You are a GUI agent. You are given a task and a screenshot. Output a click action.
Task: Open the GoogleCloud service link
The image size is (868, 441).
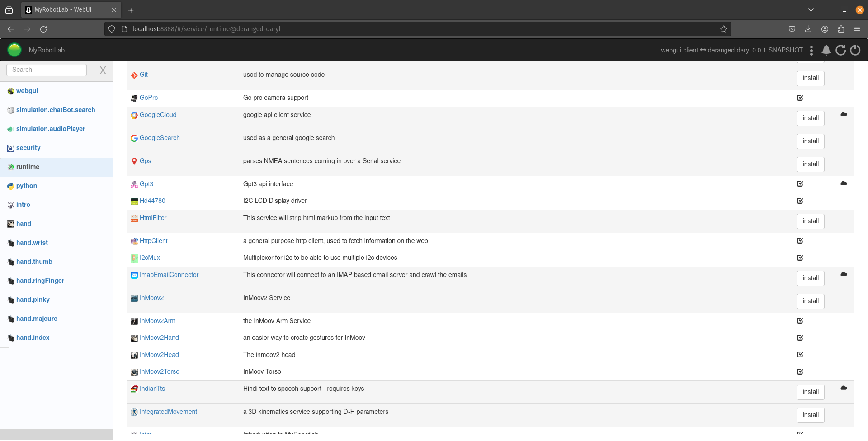[158, 115]
